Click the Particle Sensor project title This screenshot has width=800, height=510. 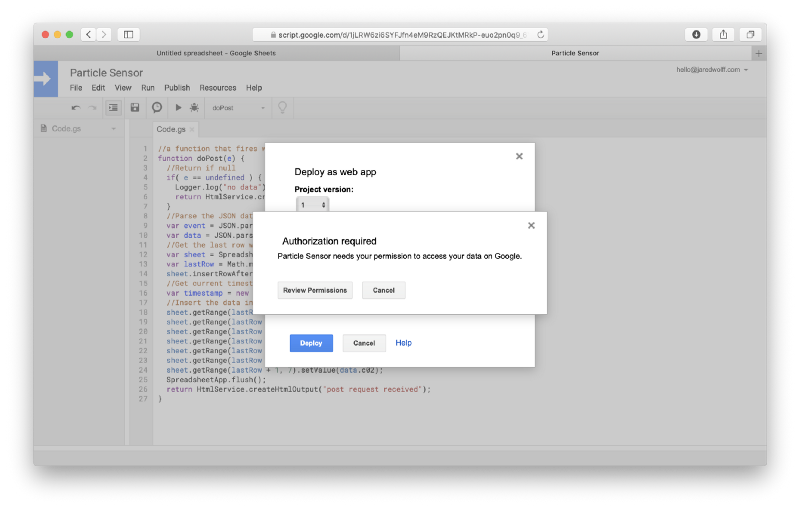point(106,73)
